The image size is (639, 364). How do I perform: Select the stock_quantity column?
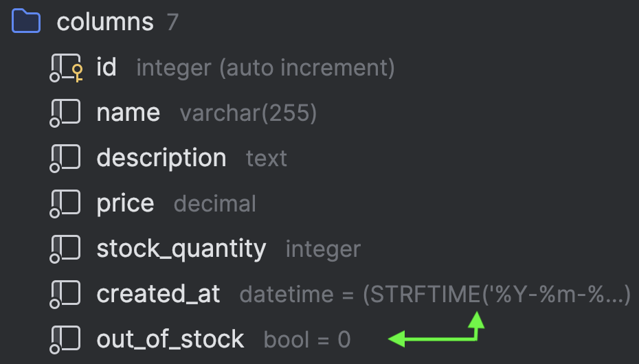click(x=181, y=249)
